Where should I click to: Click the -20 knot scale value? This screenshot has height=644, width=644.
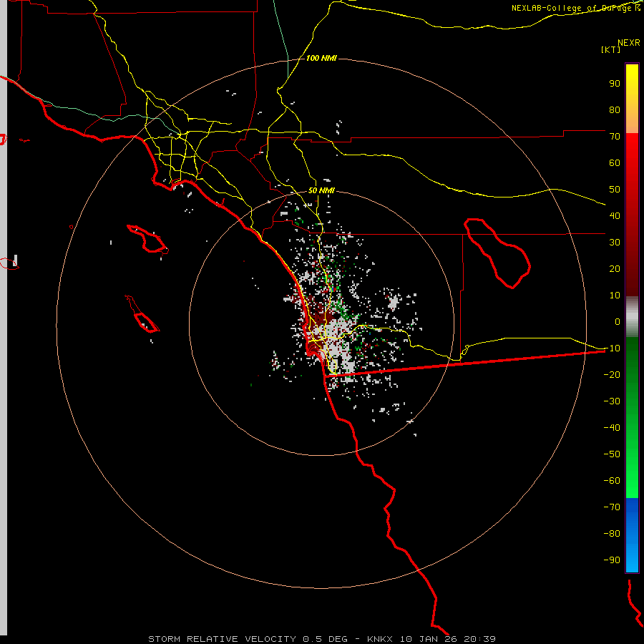pos(612,375)
